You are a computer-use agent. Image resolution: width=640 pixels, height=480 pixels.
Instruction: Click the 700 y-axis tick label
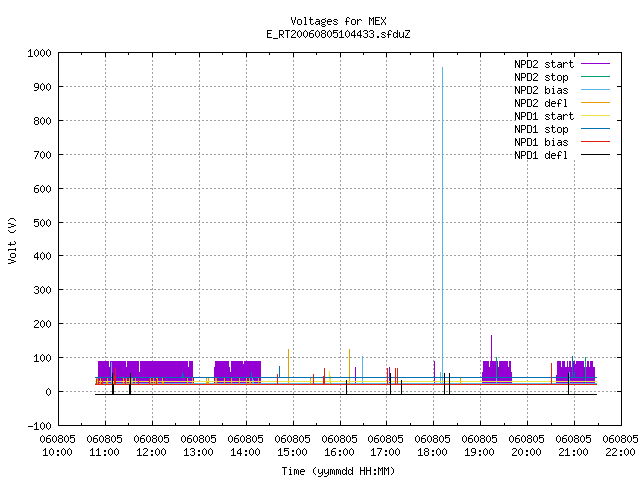(x=42, y=155)
